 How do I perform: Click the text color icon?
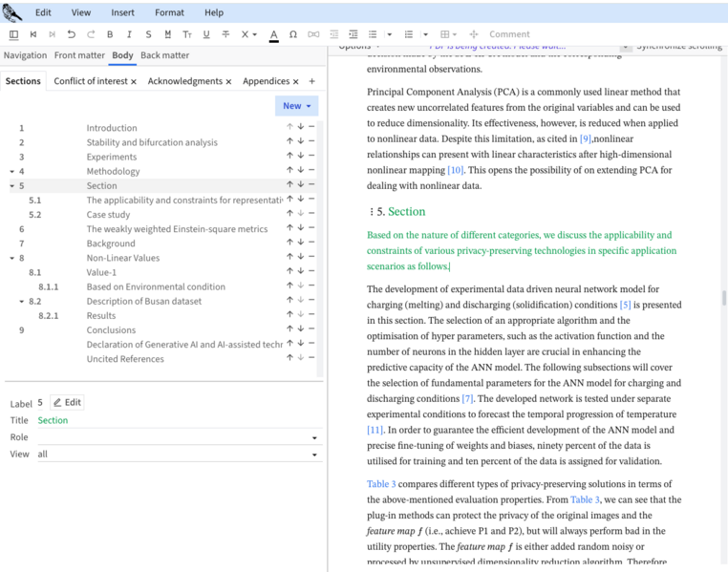pos(273,34)
